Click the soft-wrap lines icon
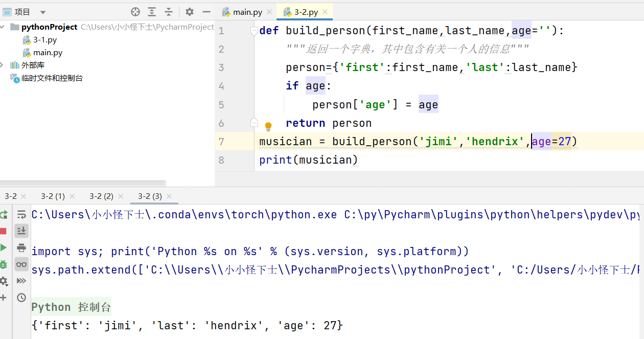This screenshot has width=644, height=339. [21, 214]
